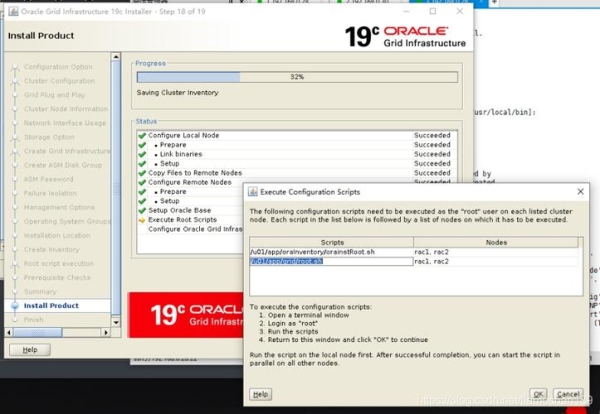The height and width of the screenshot is (414, 600).
Task: Select the Failure Isolation step
Action: pos(50,193)
